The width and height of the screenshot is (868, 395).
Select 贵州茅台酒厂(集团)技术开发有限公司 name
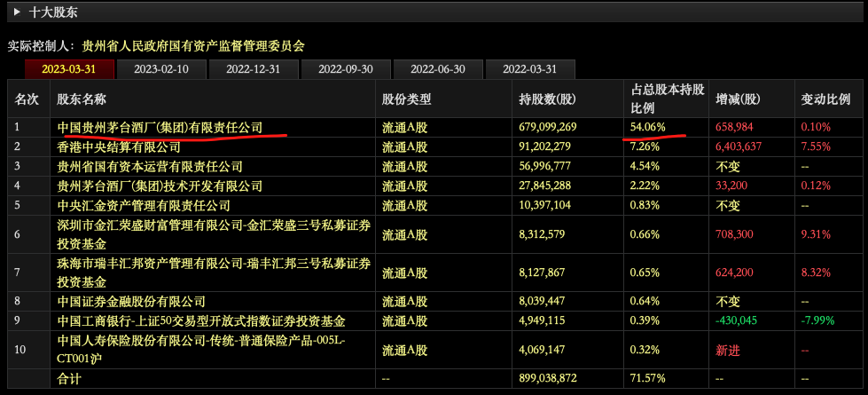[160, 186]
